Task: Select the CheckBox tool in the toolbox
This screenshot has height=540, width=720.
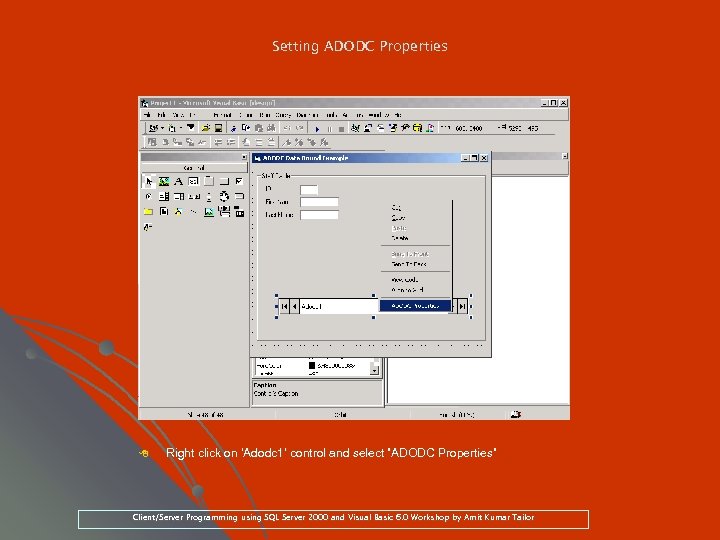Action: point(239,181)
